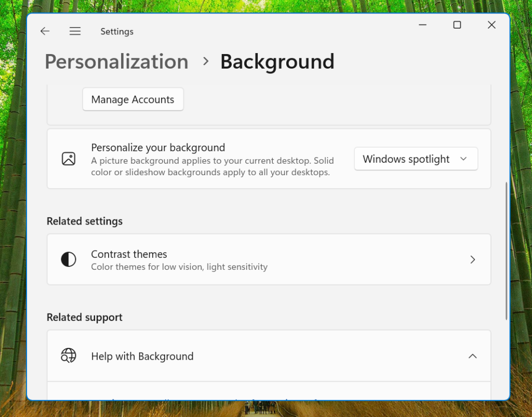The height and width of the screenshot is (417, 532).
Task: Select the Personalization breadcrumb
Action: [x=116, y=61]
